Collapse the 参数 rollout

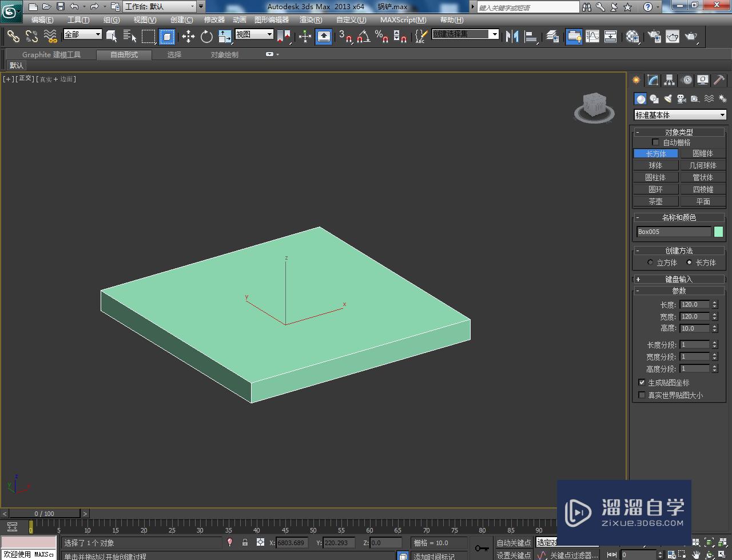(x=679, y=291)
